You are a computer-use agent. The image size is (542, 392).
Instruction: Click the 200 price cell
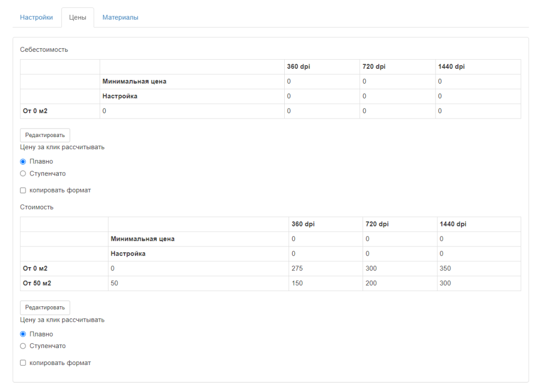(371, 284)
